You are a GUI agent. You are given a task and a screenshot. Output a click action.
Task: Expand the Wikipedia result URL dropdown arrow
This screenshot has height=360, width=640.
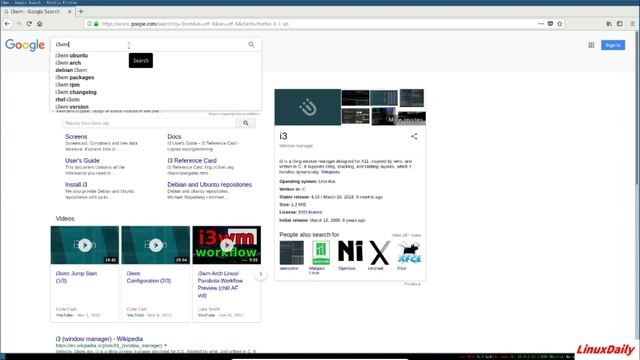pyautogui.click(x=165, y=346)
